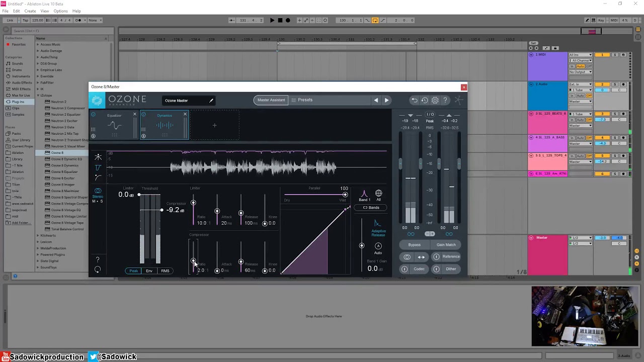Screen dimensions: 644x362
Task: Fold track 1 MIDI with its arrow
Action: 531,55
